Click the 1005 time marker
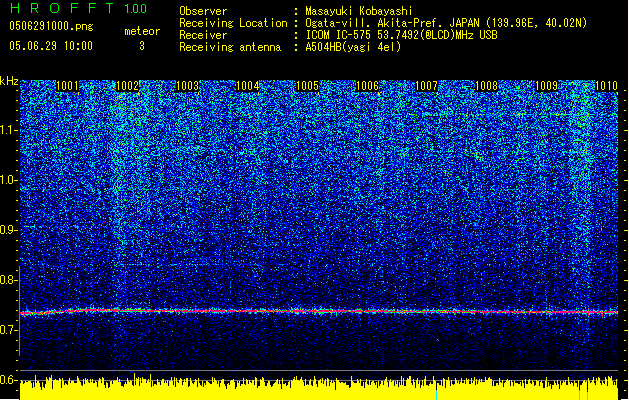 point(307,86)
